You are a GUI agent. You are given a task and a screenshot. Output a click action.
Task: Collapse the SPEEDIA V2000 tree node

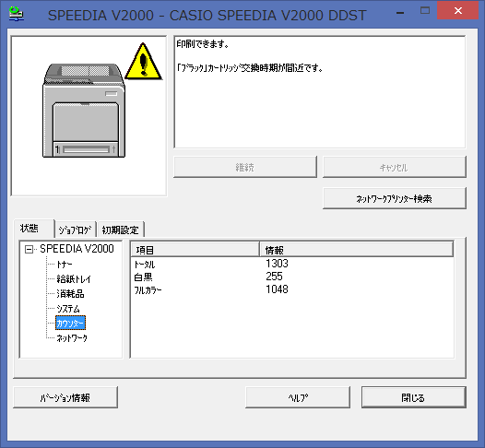pyautogui.click(x=29, y=249)
